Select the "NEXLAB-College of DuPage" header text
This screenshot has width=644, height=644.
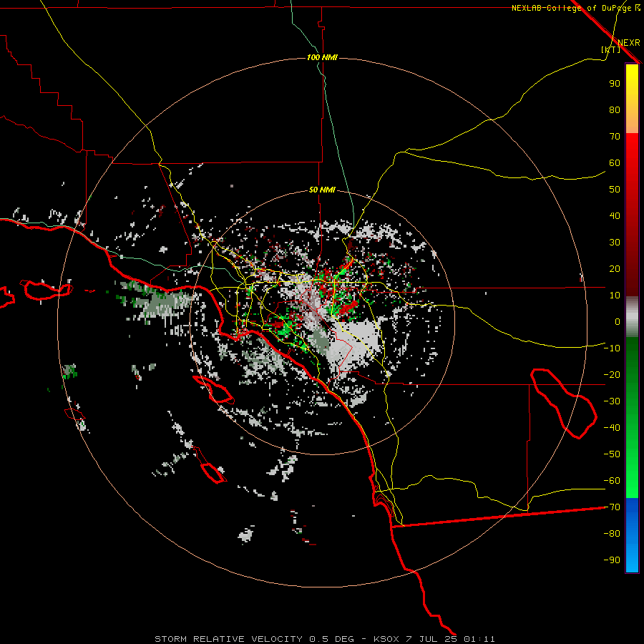[572, 8]
